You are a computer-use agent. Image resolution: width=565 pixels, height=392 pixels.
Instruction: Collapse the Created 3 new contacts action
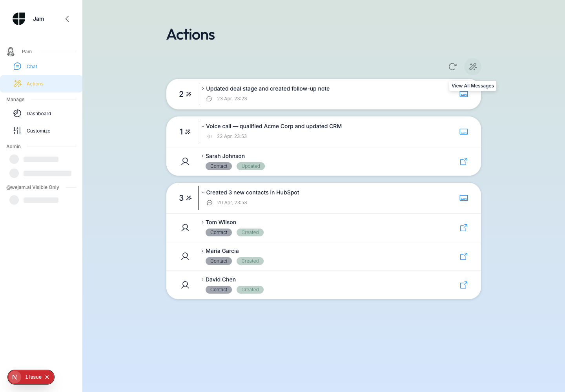coord(203,192)
